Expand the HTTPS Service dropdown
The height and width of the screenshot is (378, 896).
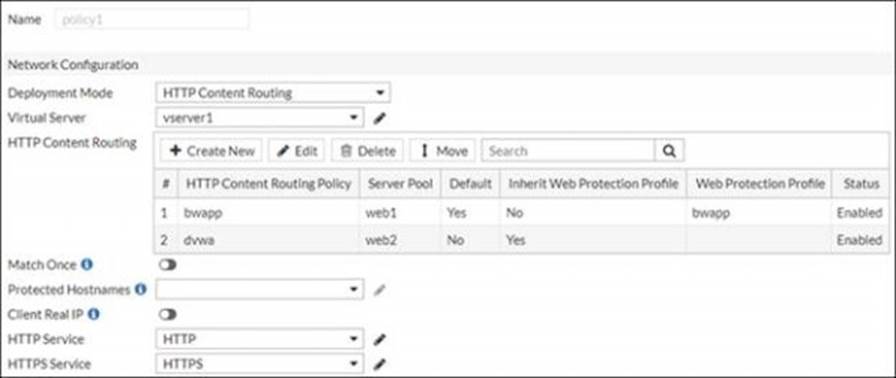pos(259,363)
